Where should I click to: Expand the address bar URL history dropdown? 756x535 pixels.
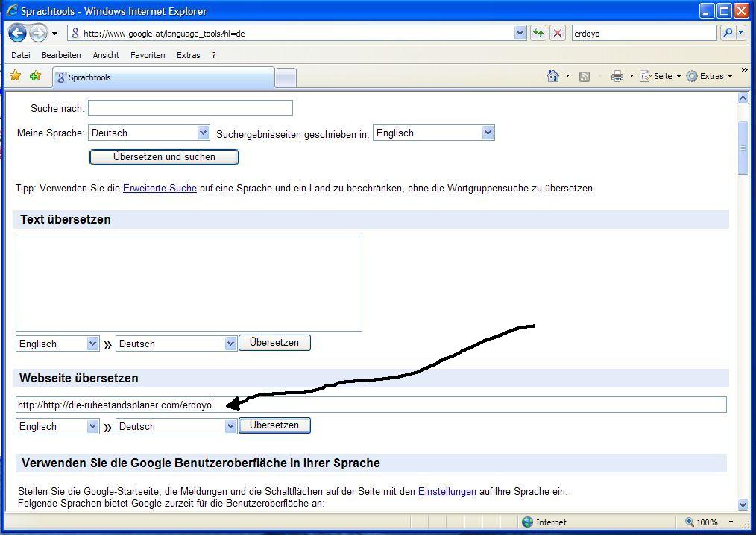click(520, 34)
